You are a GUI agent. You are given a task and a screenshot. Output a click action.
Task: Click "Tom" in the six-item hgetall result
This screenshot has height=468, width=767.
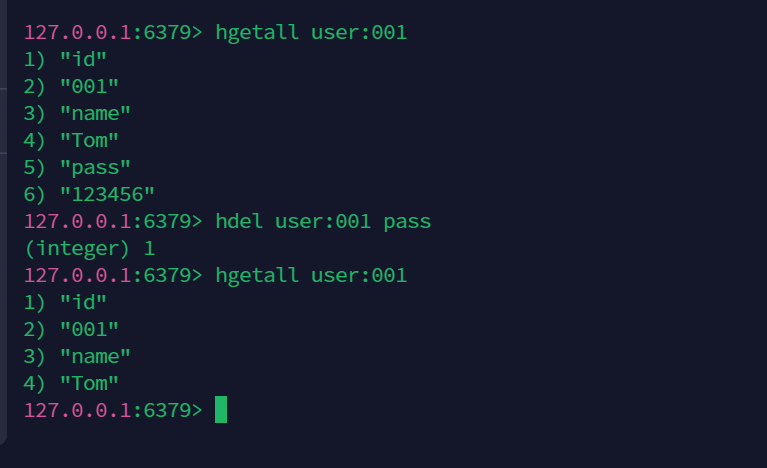point(89,140)
